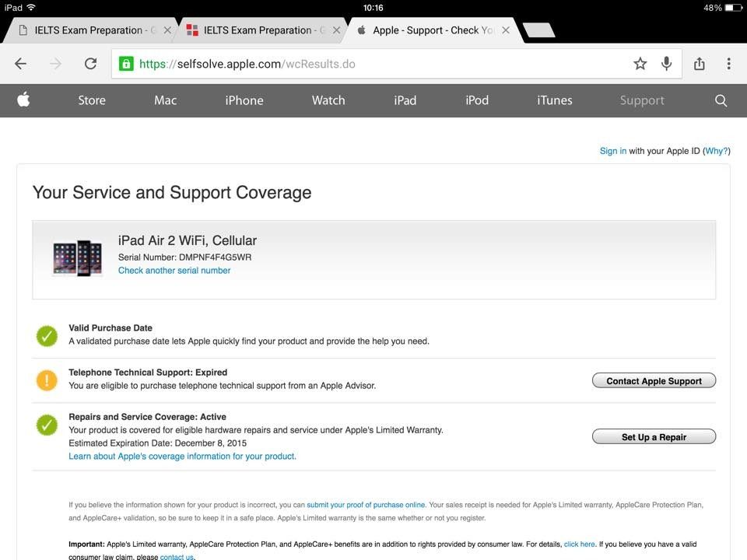
Task: Open the iPhone menu item
Action: click(x=244, y=100)
